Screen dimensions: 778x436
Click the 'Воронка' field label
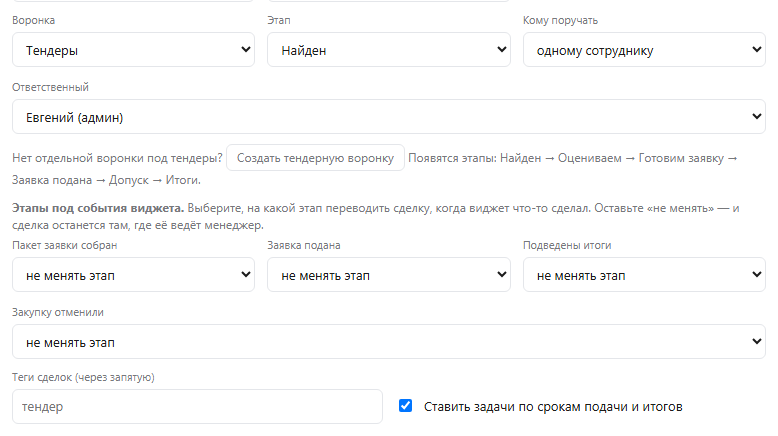pos(33,20)
